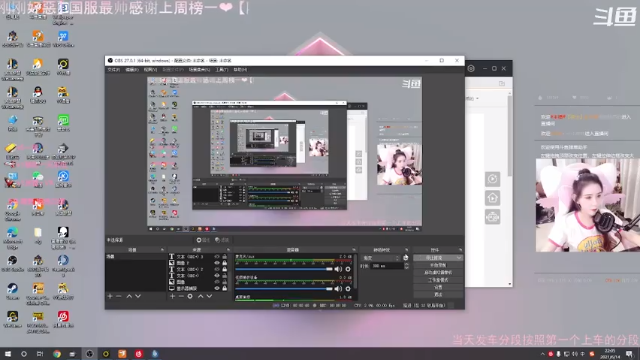
Task: Open the scene transition type dropdown
Action: coord(381,258)
